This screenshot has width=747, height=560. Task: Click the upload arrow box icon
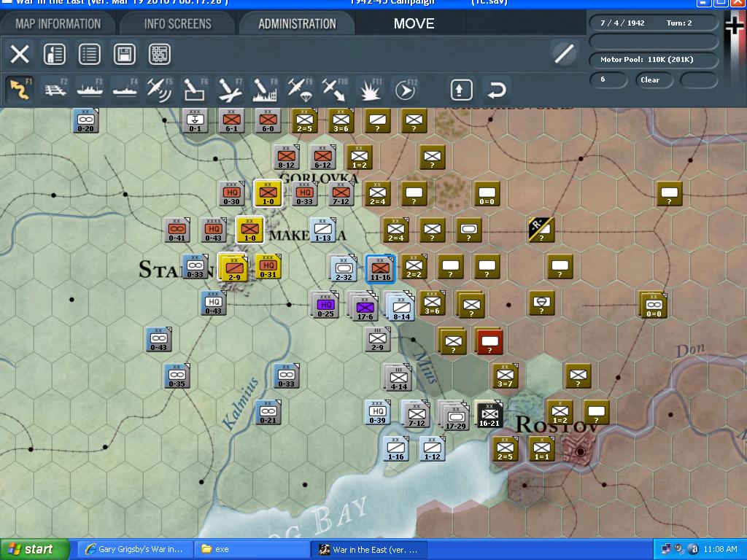click(461, 90)
